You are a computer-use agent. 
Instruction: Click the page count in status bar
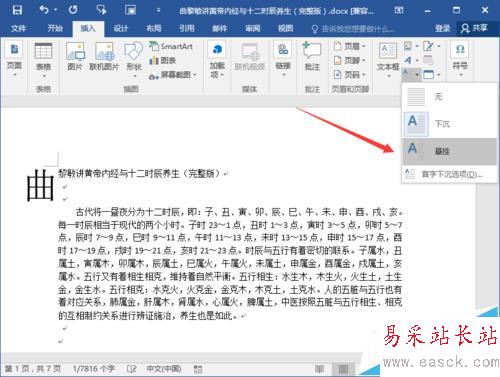tap(33, 369)
